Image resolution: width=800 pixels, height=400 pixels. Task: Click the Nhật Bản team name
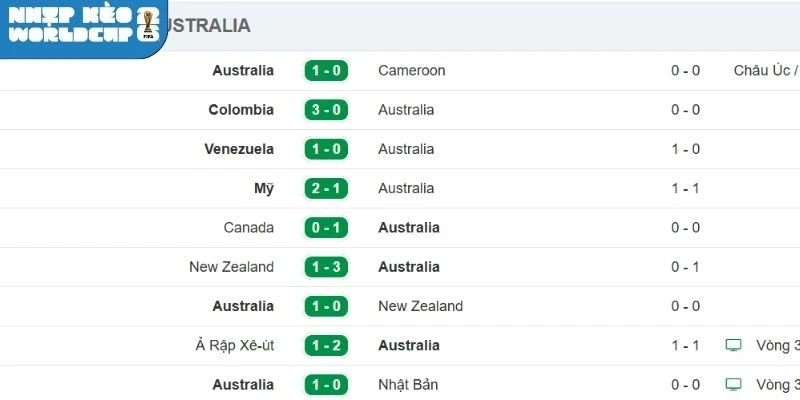click(x=408, y=384)
